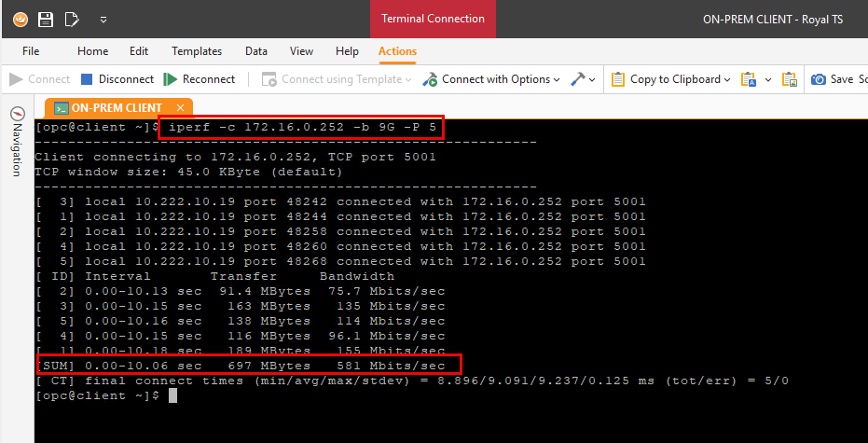This screenshot has width=868, height=443.
Task: Select the View ribbon tab
Action: click(x=301, y=51)
